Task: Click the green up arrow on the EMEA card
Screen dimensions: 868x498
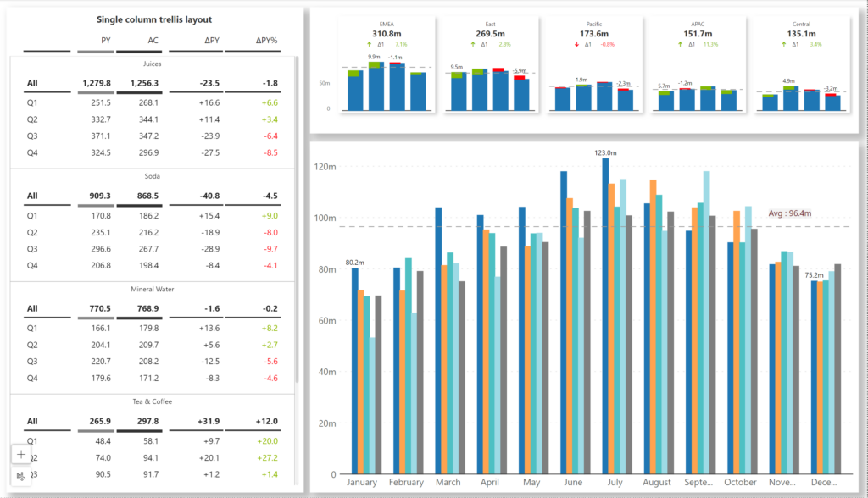Action: tap(370, 44)
